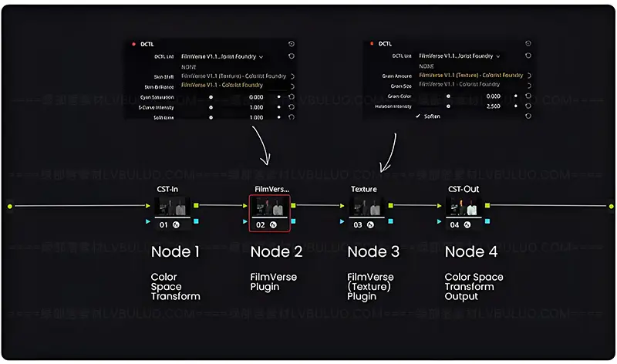
Task: Click keyframe dot for S-Curve Intensity
Action: point(279,107)
